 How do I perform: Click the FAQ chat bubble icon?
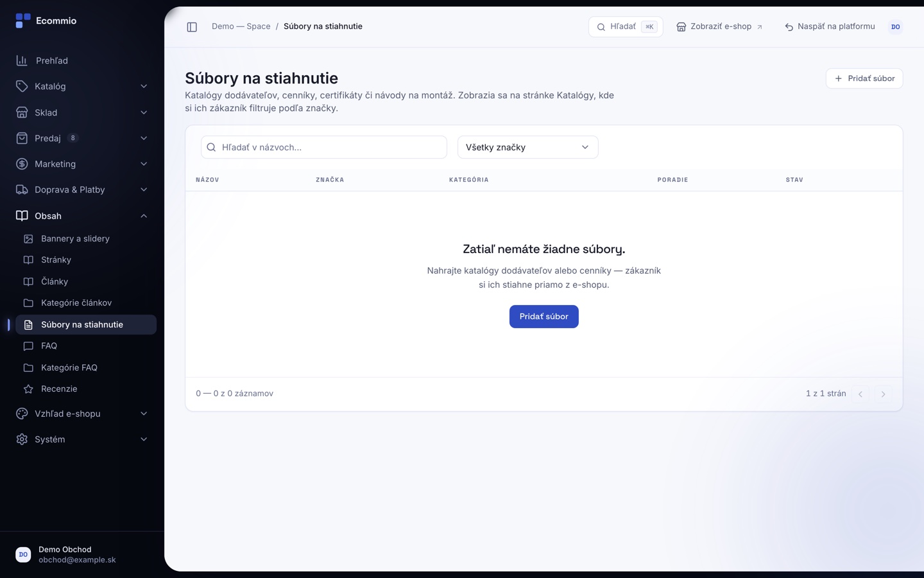click(x=28, y=346)
